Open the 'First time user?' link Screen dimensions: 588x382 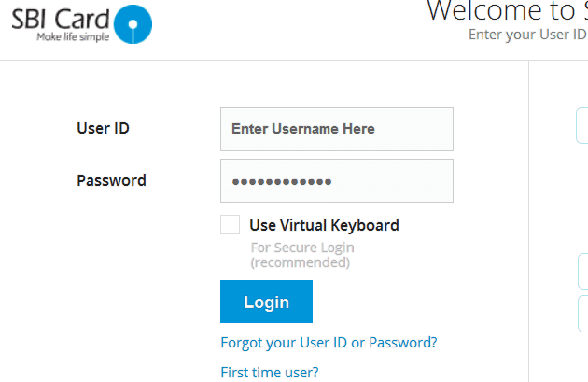click(270, 373)
